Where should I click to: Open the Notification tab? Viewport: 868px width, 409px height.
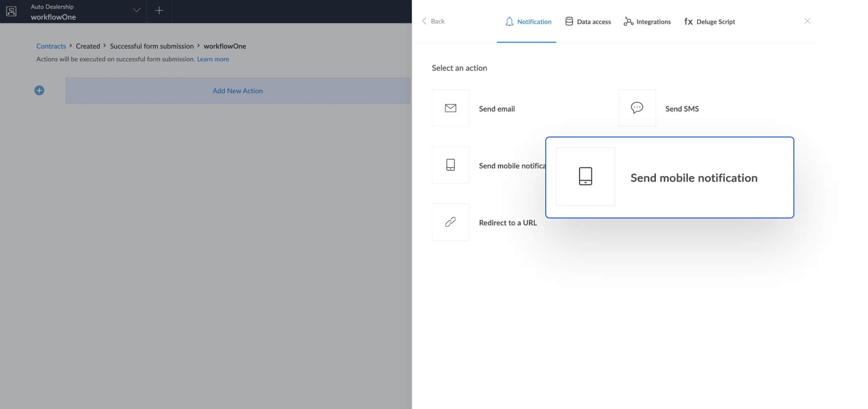point(528,22)
